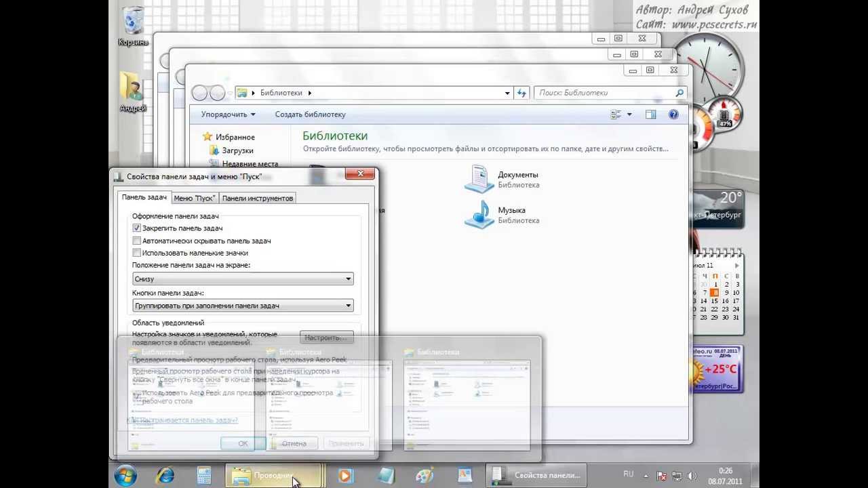This screenshot has width=868, height=488.
Task: Toggle Использовать Aero Peek checkbox
Action: (x=137, y=396)
